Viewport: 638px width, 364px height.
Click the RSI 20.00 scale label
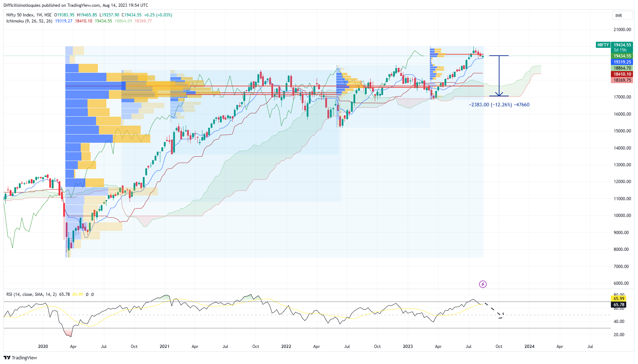click(x=619, y=335)
